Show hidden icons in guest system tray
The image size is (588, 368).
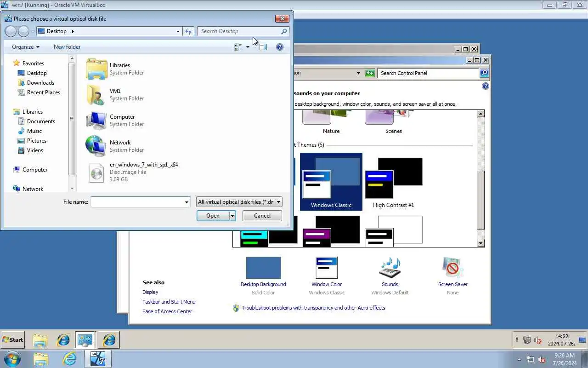point(517,340)
